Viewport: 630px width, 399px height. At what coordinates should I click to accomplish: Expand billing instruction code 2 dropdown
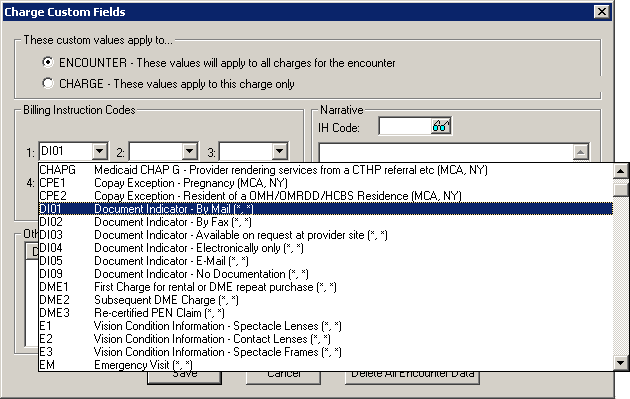coord(189,151)
